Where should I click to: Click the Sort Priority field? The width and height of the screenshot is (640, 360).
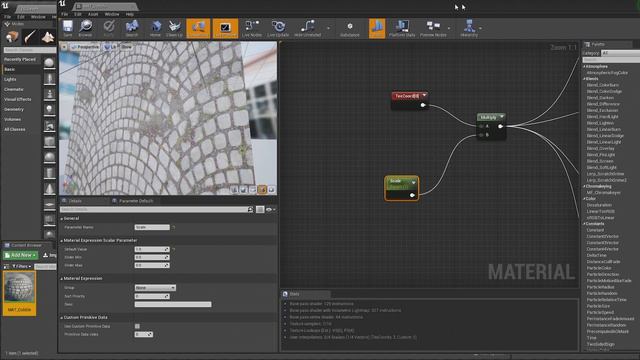[152, 296]
